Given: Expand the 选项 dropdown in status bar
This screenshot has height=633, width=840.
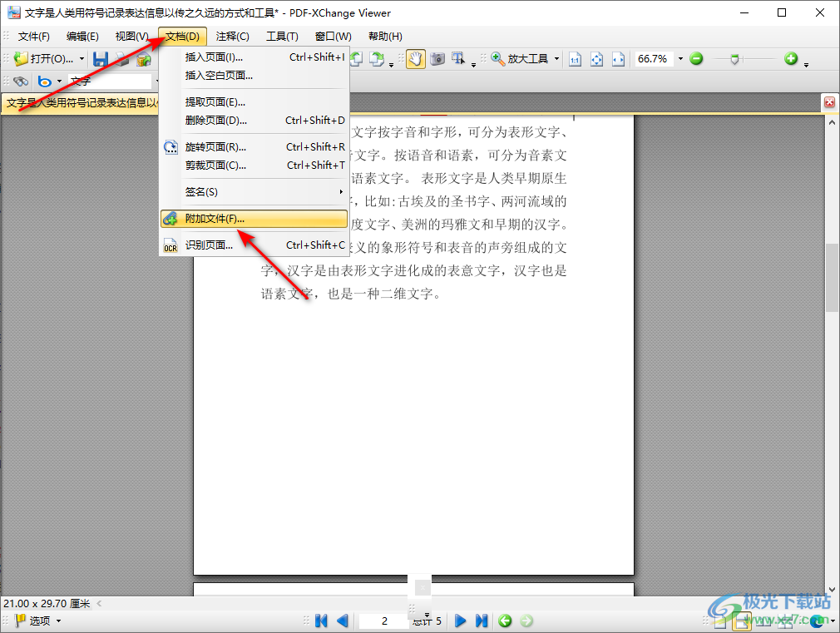Looking at the screenshot, I should (58, 621).
